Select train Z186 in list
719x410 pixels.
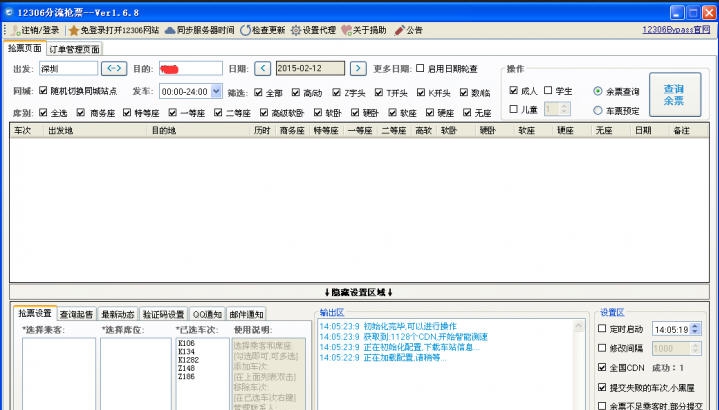pos(187,377)
